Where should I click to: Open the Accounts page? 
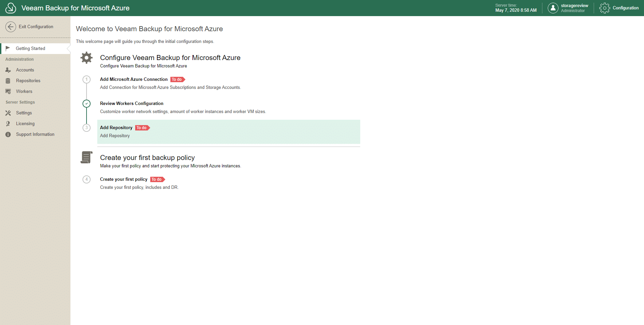pos(25,70)
